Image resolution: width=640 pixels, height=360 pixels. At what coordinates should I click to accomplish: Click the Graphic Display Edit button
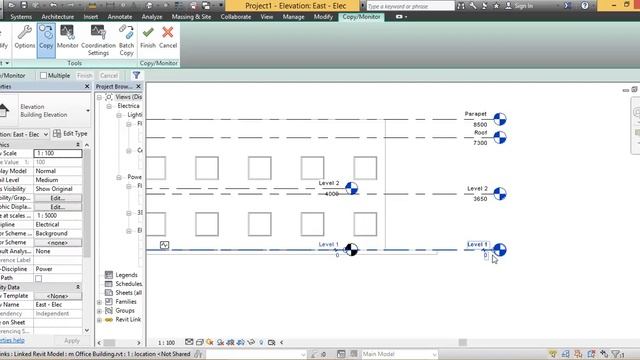coord(58,207)
